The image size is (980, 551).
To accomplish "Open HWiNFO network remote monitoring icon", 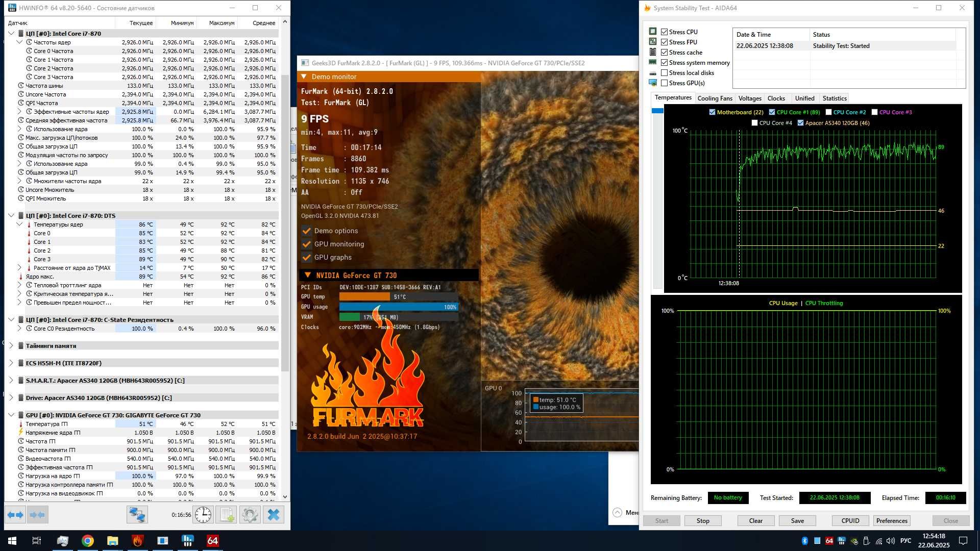I will point(137,515).
